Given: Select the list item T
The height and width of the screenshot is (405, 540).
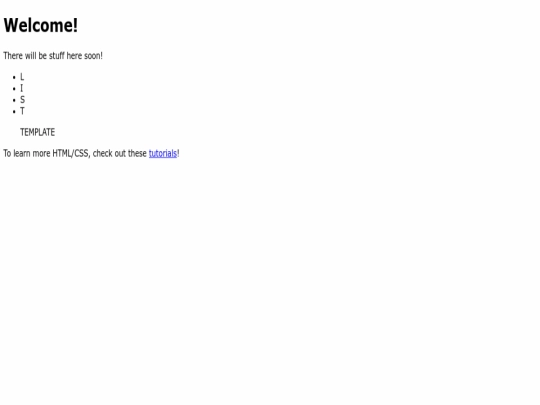Looking at the screenshot, I should click(22, 111).
